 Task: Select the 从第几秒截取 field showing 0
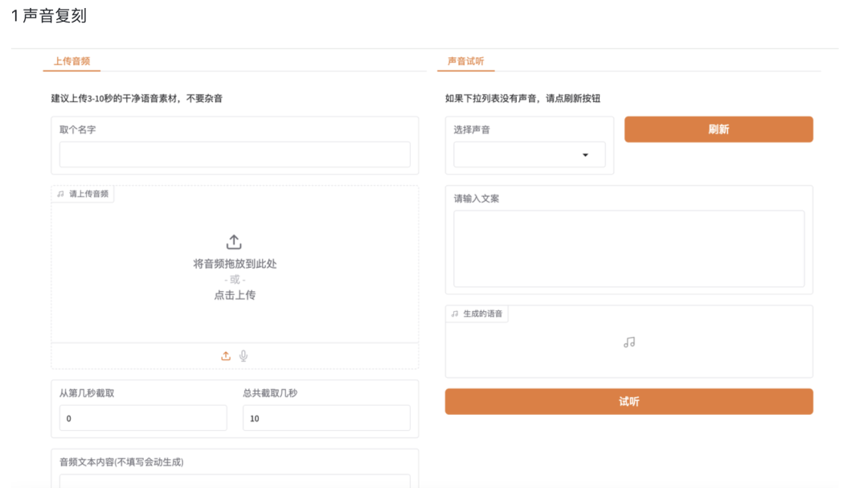click(x=143, y=418)
